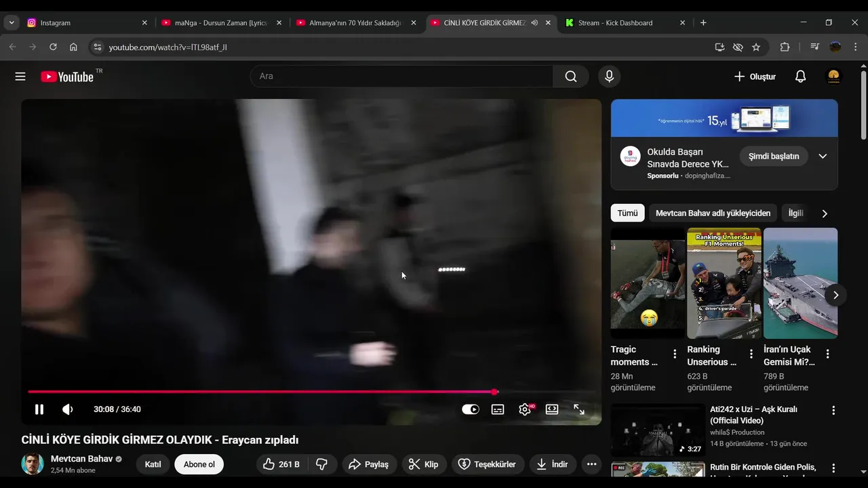
Task: Select the Tümü filter chip
Action: coord(627,213)
